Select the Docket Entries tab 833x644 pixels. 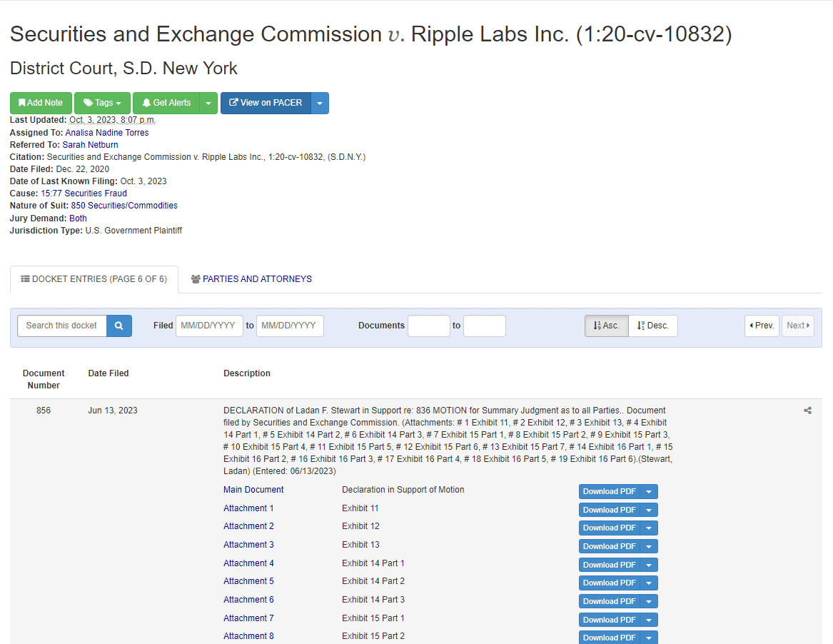(x=94, y=279)
